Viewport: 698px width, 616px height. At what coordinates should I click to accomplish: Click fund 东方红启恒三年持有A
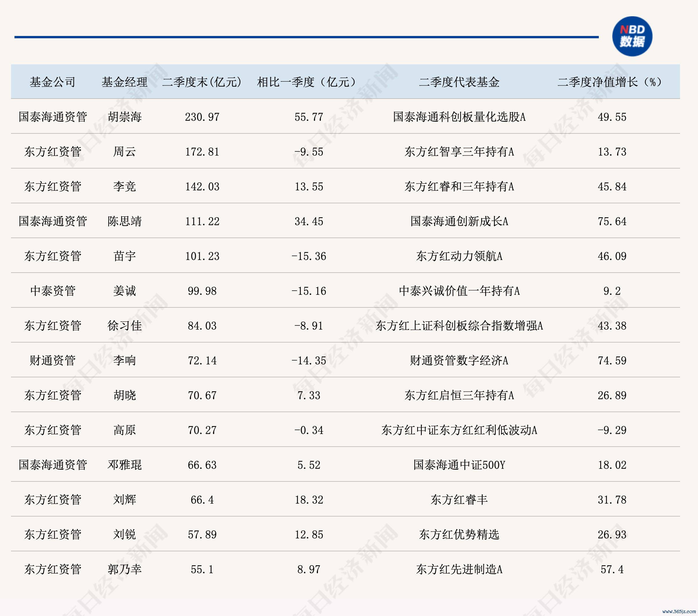[x=459, y=396]
